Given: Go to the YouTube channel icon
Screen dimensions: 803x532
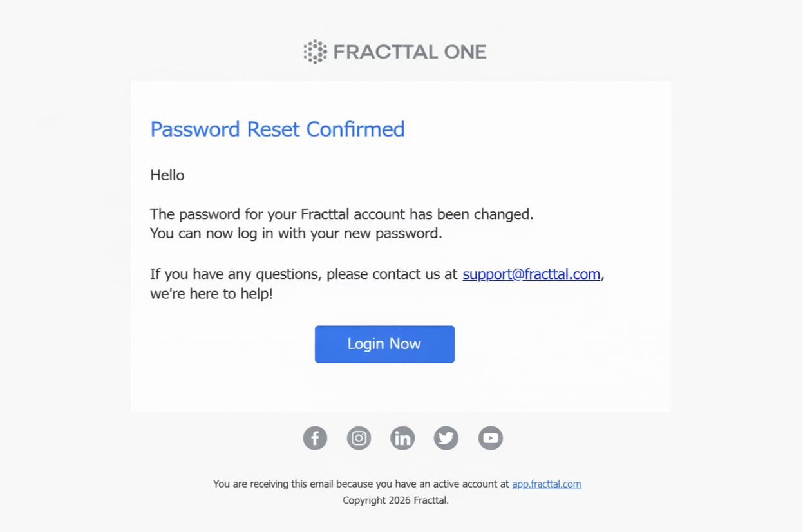Looking at the screenshot, I should (x=490, y=438).
